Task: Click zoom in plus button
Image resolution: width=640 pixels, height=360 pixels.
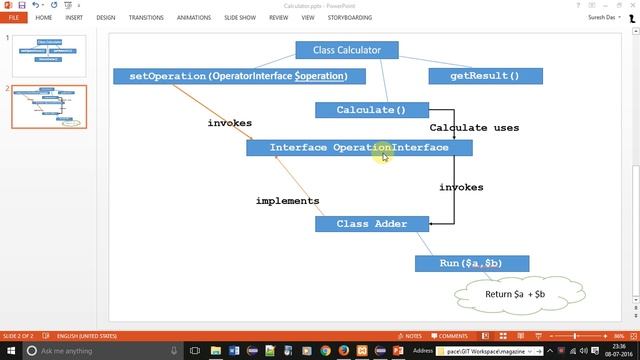Action: click(x=605, y=336)
